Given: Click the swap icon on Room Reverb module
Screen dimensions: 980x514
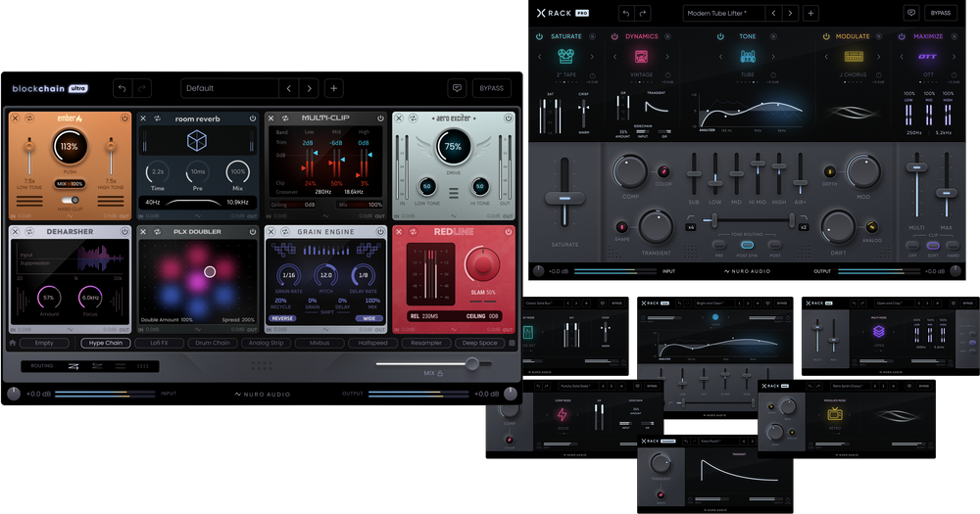Looking at the screenshot, I should (155, 118).
